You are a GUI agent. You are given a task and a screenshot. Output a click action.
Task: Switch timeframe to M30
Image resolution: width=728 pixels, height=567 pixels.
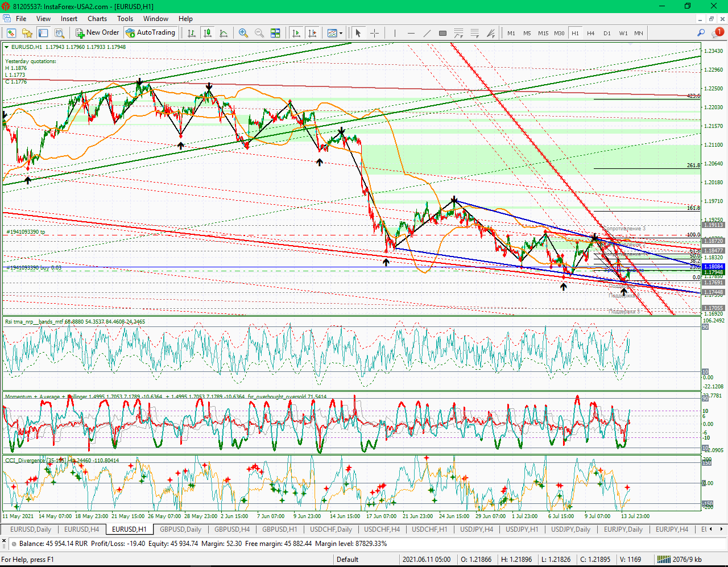[x=559, y=33]
